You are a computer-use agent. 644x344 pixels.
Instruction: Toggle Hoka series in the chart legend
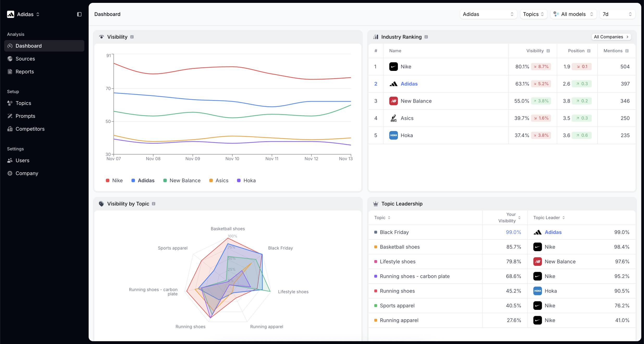pyautogui.click(x=246, y=181)
